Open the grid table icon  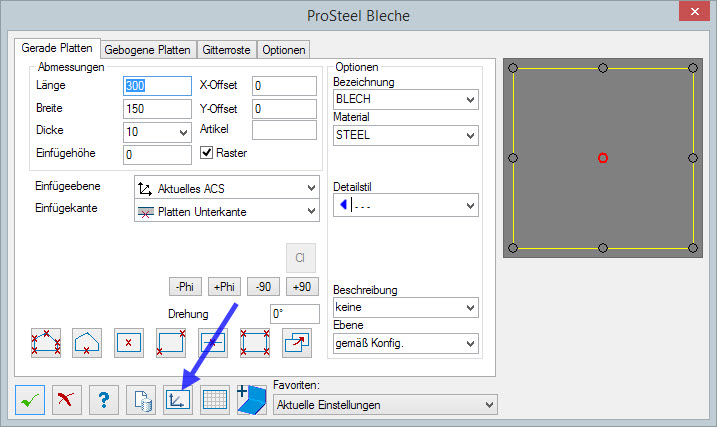[214, 400]
